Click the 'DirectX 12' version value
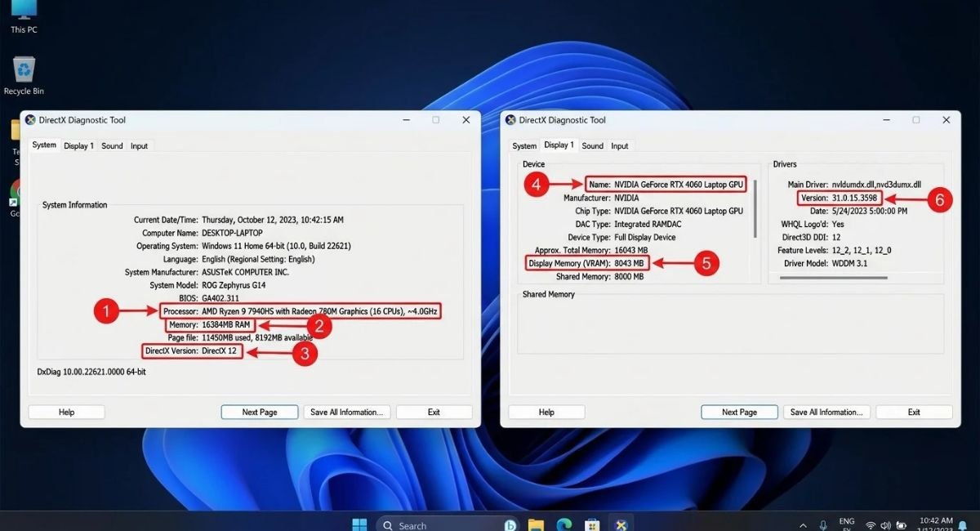 (219, 351)
